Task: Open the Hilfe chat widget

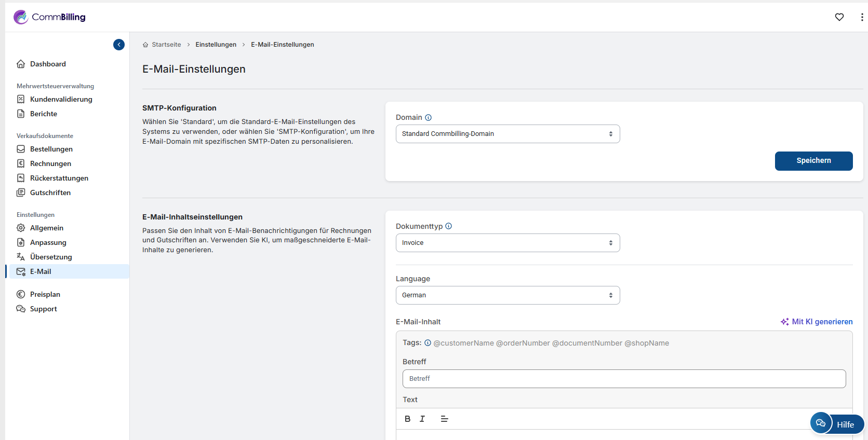Action: pos(837,424)
